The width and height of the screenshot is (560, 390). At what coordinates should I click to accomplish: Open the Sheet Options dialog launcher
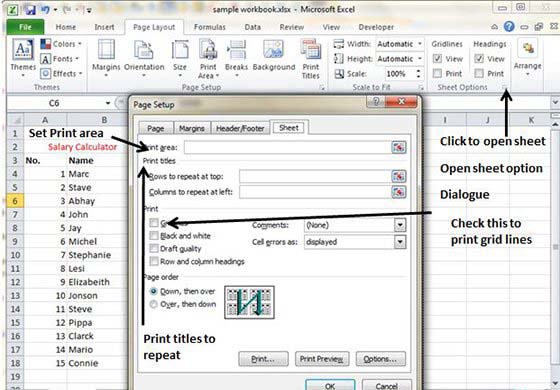(x=505, y=87)
